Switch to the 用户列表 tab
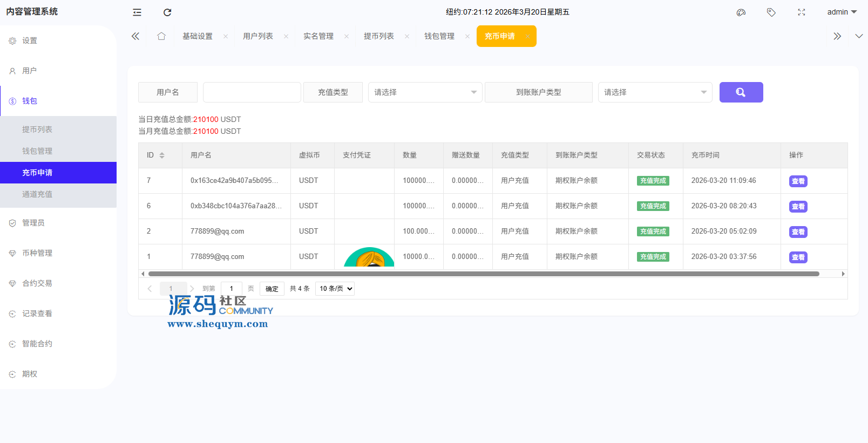 (257, 36)
